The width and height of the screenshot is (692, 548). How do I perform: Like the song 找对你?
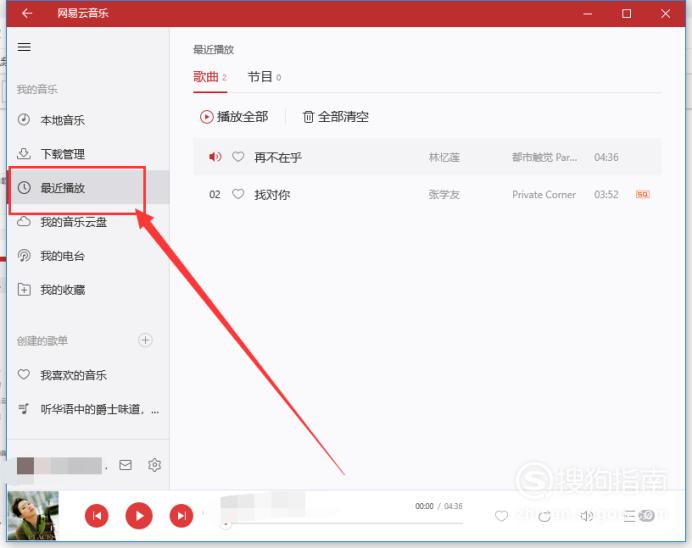pyautogui.click(x=238, y=194)
